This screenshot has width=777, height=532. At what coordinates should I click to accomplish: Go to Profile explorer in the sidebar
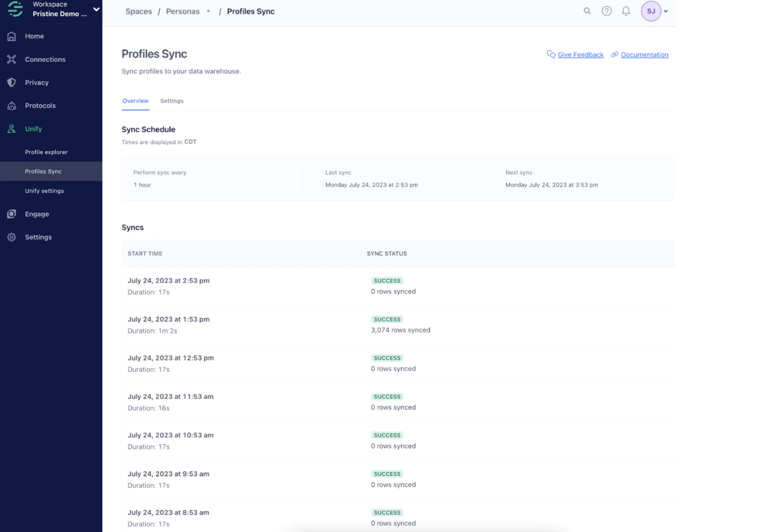point(46,152)
